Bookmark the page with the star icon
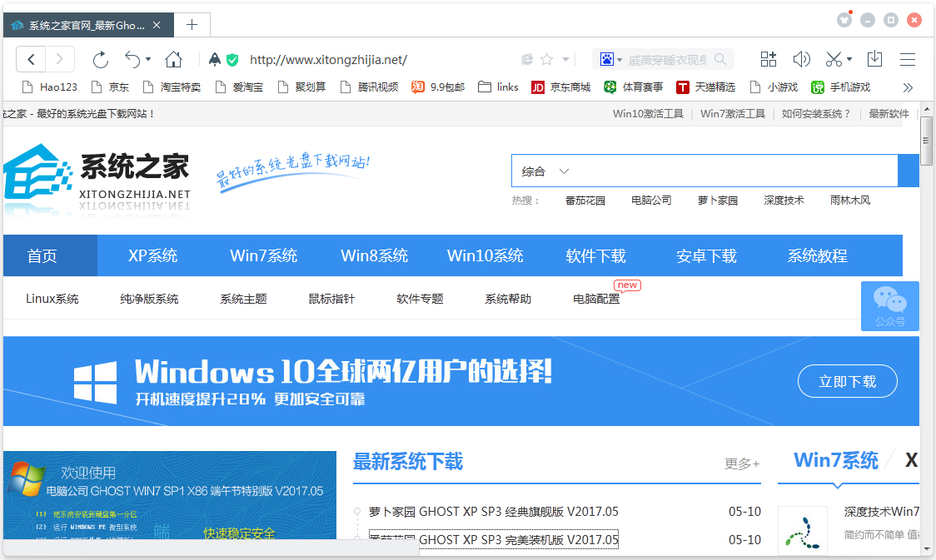936x560 pixels. pyautogui.click(x=547, y=59)
